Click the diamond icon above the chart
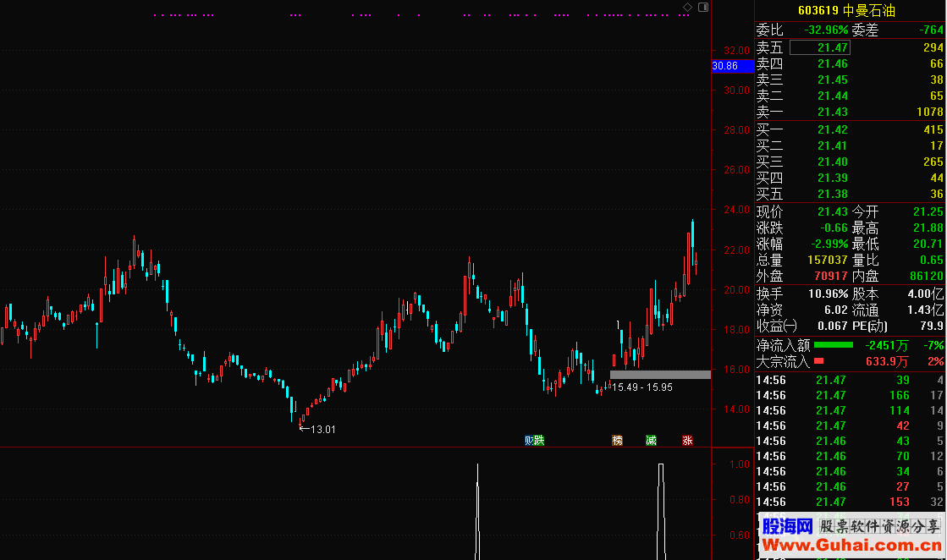 tap(687, 8)
